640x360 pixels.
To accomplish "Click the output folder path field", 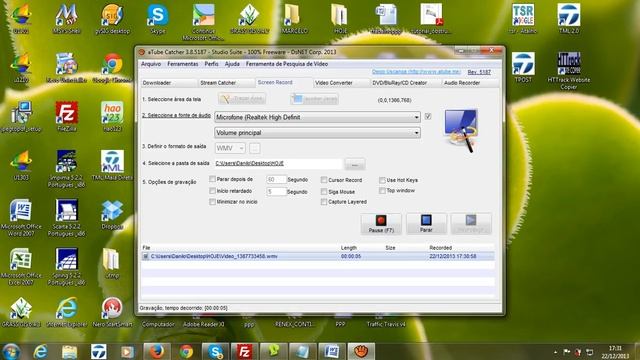I will coord(278,164).
